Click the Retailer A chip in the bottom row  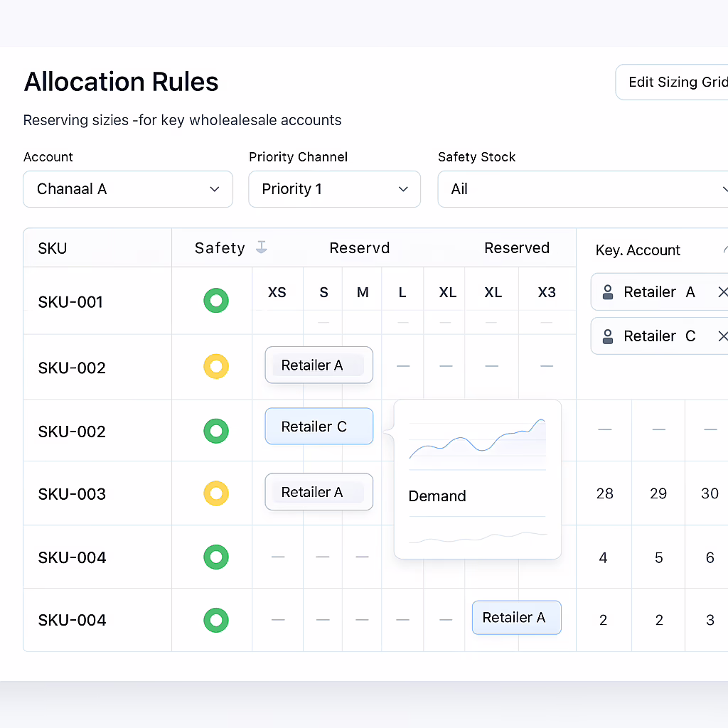point(516,618)
